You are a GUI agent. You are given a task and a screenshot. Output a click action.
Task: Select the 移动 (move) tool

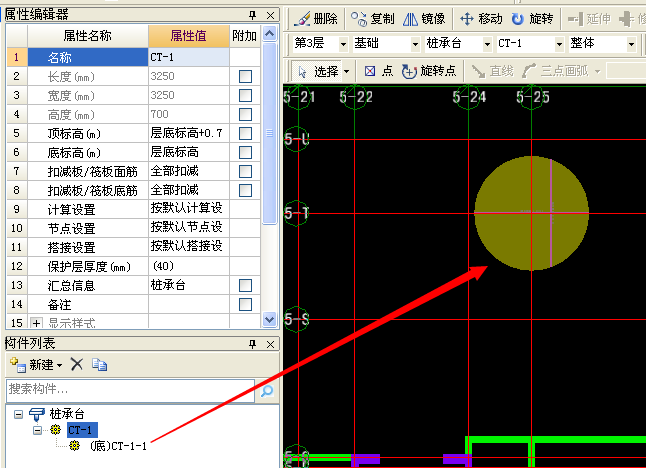click(481, 19)
